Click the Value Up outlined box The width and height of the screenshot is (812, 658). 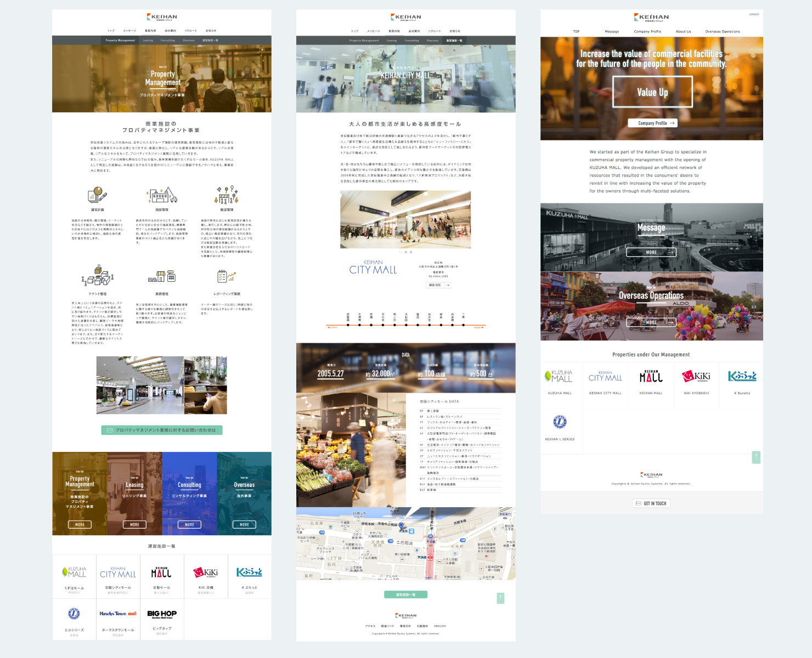point(652,92)
